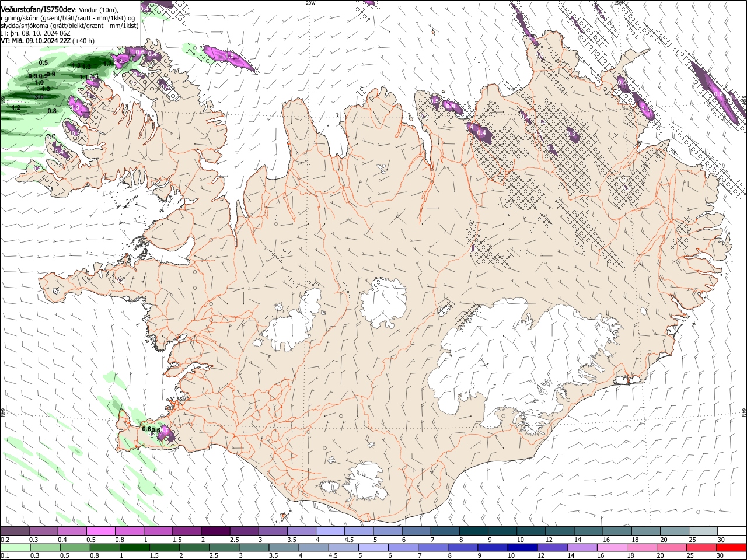Click the bright magenta 0.5 snow scale swatch
747x560 pixels.
100,531
